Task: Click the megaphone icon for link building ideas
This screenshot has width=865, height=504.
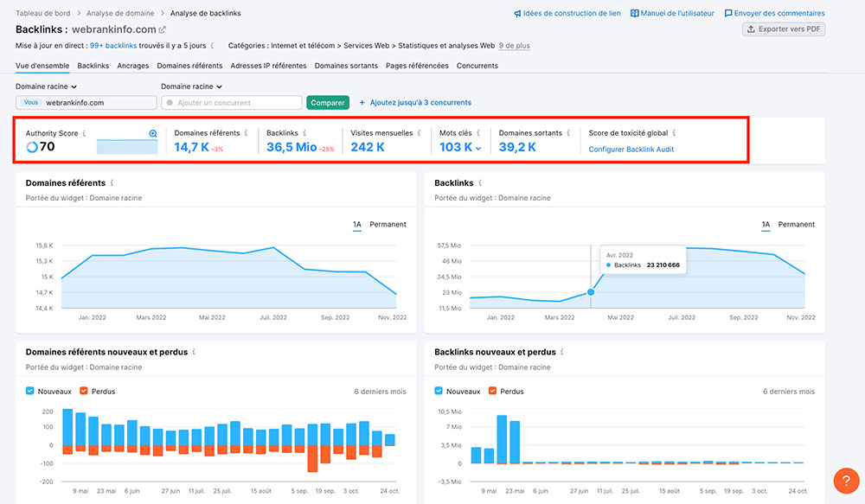Action: [x=517, y=13]
